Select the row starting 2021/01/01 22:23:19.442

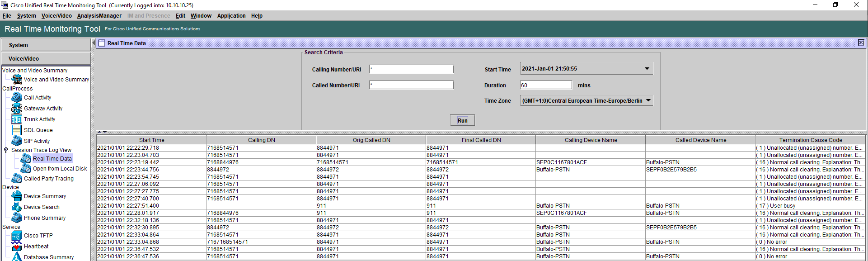click(481, 162)
